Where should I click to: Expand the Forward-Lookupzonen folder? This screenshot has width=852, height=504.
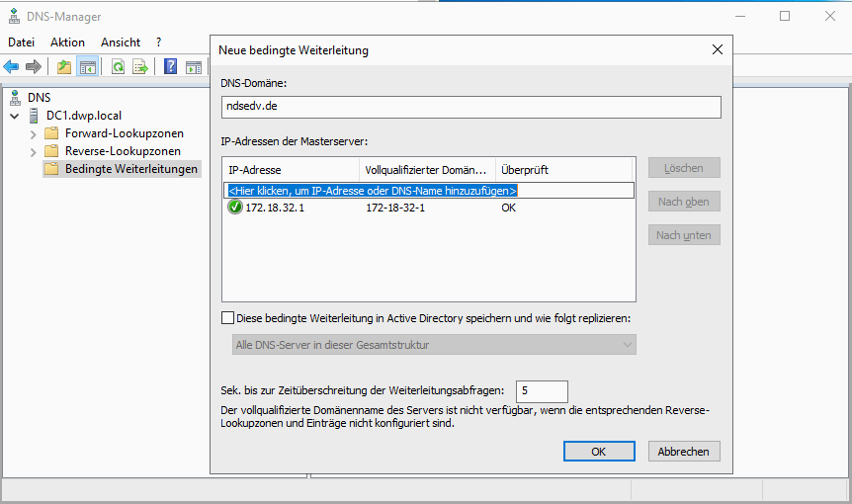pyautogui.click(x=34, y=133)
